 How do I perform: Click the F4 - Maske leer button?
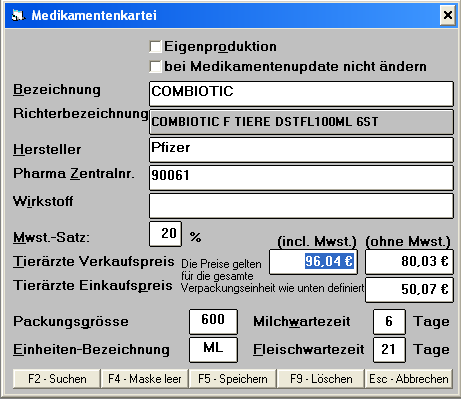tap(145, 379)
